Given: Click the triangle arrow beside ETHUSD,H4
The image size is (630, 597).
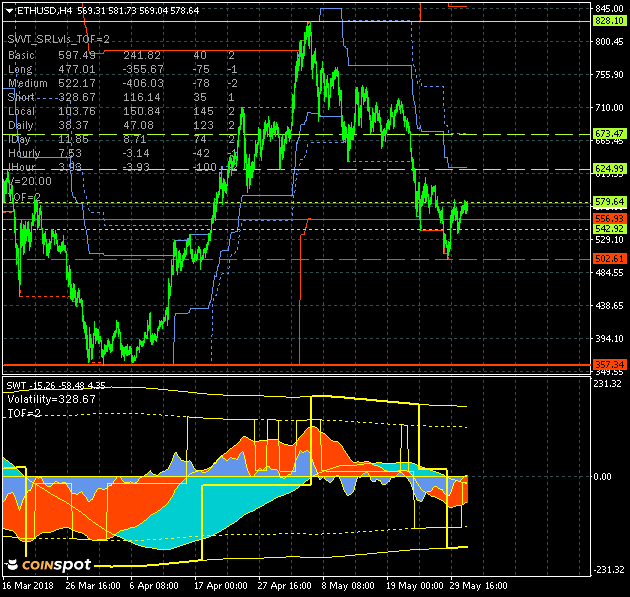Looking at the screenshot, I should pos(9,9).
